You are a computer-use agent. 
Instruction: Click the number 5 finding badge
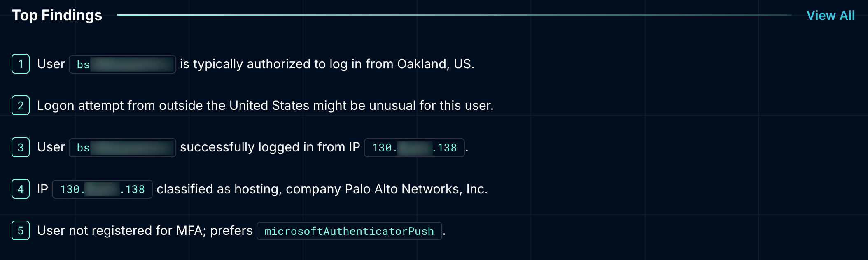click(21, 230)
